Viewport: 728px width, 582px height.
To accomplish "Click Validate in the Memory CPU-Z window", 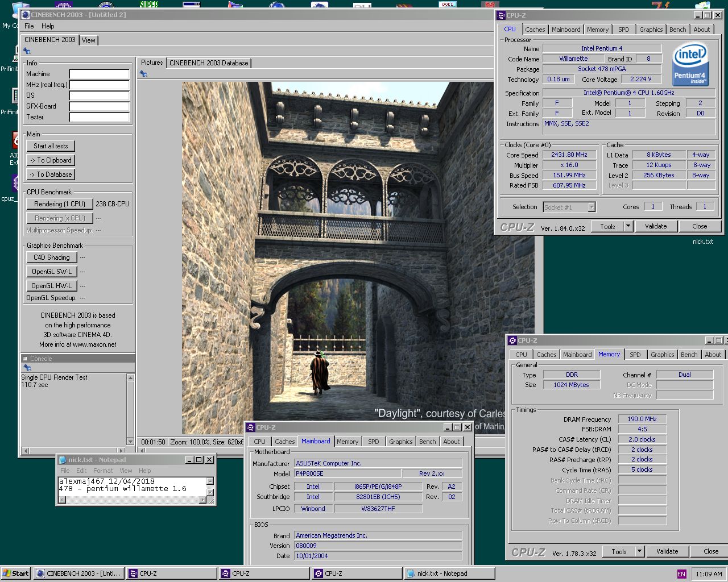I will (x=667, y=551).
